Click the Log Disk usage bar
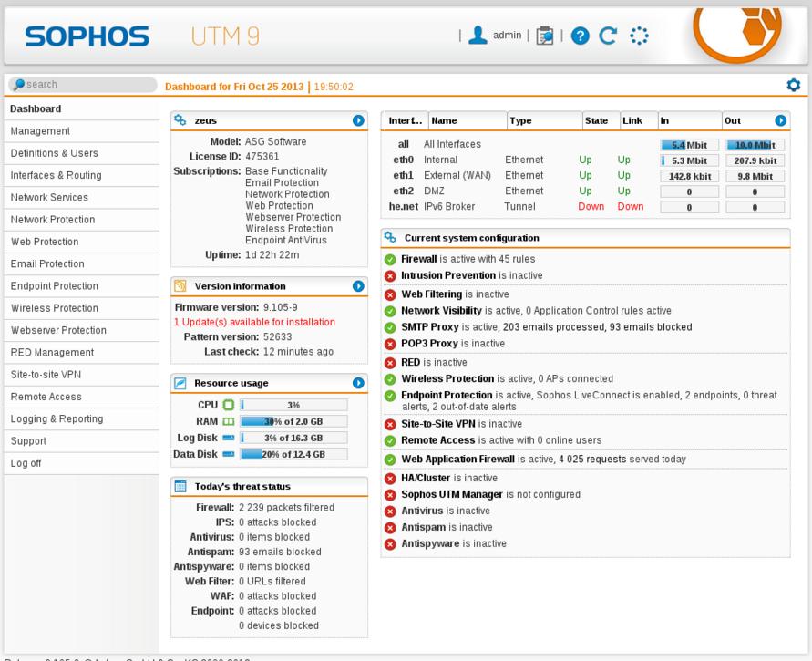This screenshot has height=661, width=812. click(293, 439)
